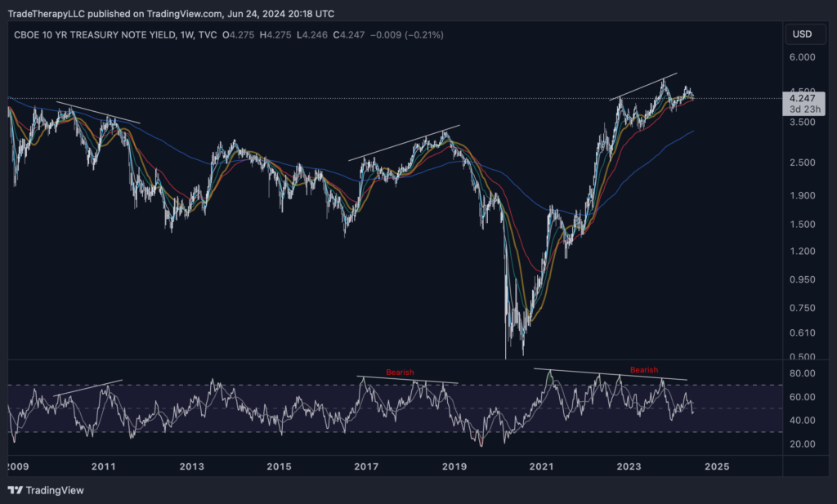Click the TradingView wordmark at the bottom left

tap(55, 490)
